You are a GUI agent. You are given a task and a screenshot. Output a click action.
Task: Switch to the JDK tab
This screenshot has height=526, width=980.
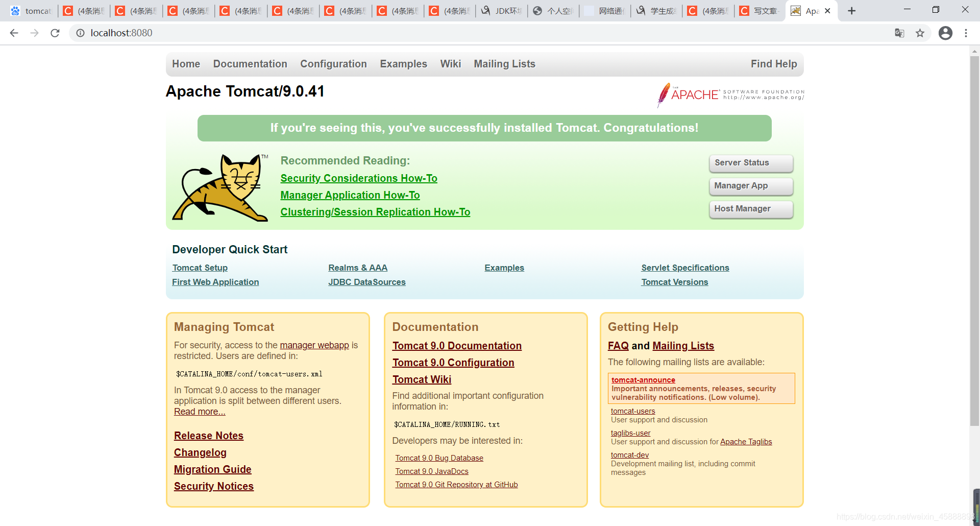pyautogui.click(x=502, y=11)
